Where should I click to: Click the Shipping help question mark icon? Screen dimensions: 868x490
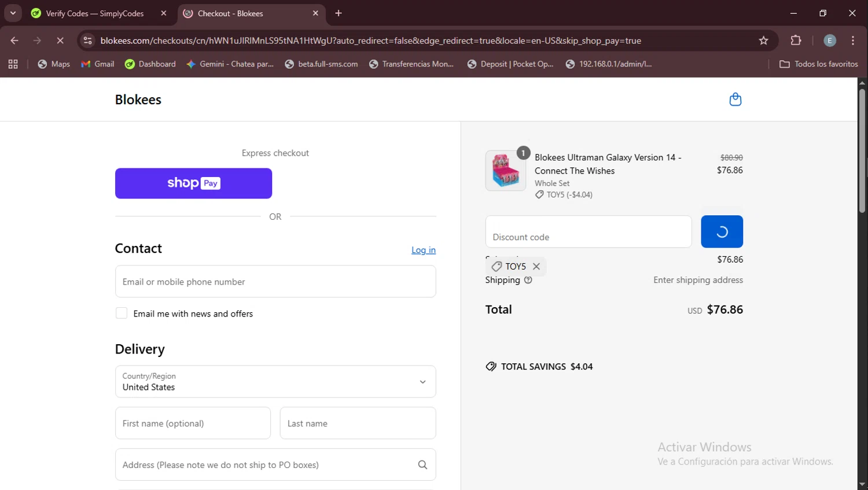click(x=528, y=280)
